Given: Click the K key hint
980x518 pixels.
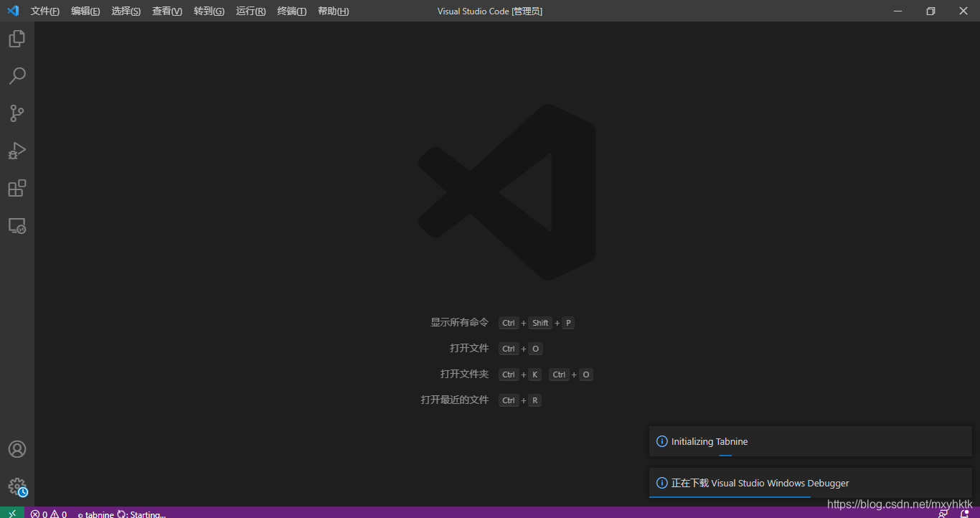Looking at the screenshot, I should click(534, 375).
